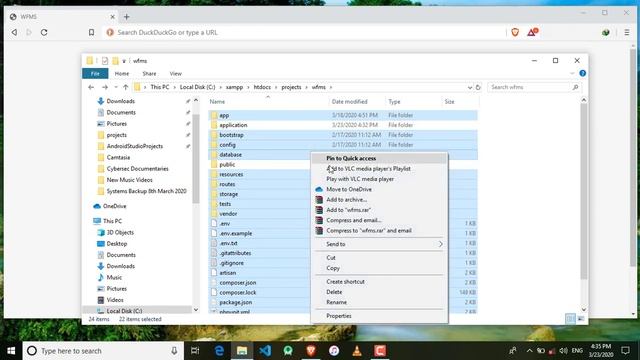This screenshot has width=640, height=360.
Task: Open the Home ribbon tab
Action: pos(122,73)
